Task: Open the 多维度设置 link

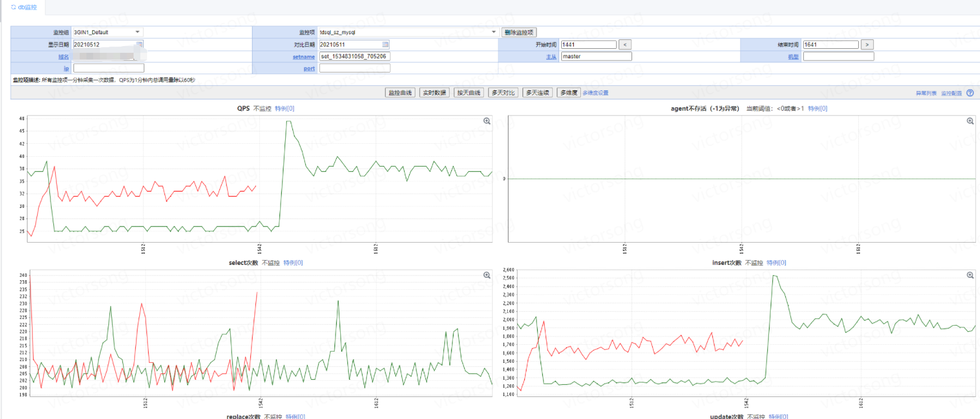Action: coord(596,93)
